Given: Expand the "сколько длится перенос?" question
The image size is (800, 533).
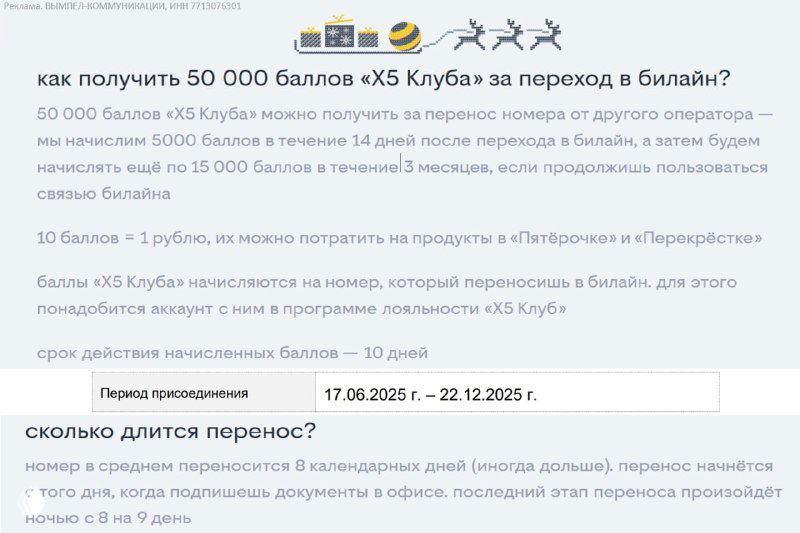Looking at the screenshot, I should (170, 432).
